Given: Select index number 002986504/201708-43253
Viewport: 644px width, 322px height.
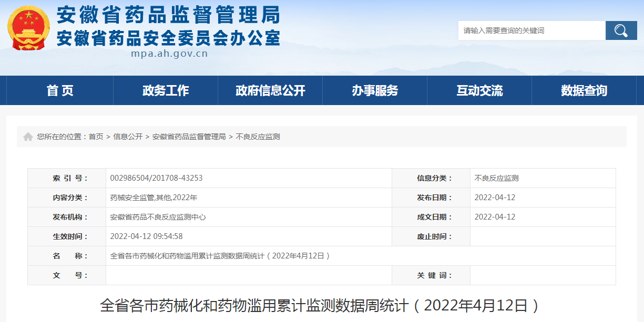Looking at the screenshot, I should pyautogui.click(x=156, y=178).
